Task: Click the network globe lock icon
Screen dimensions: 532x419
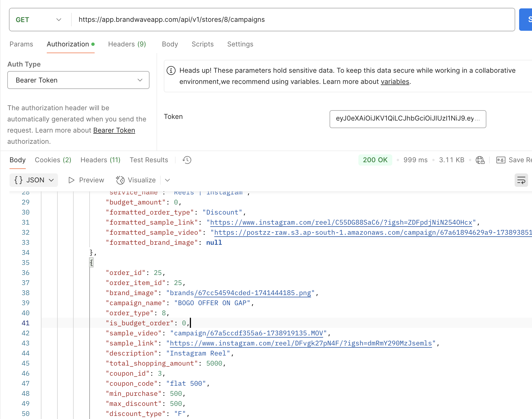Action: click(480, 160)
